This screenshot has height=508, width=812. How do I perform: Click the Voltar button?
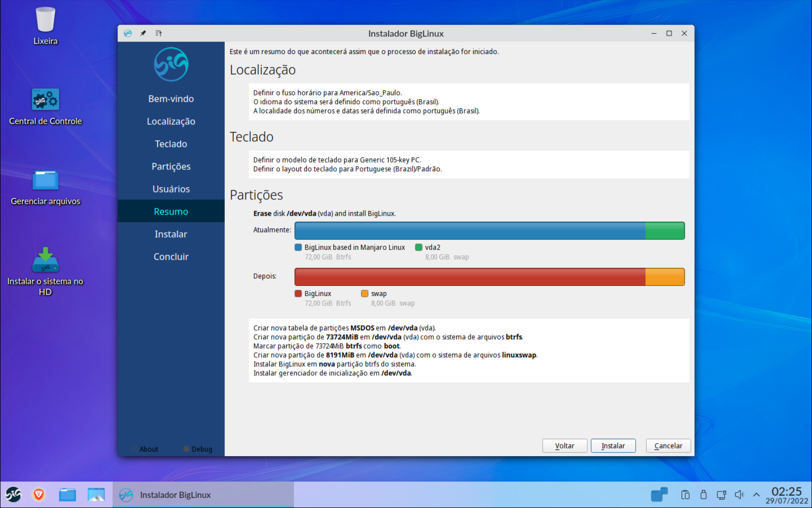565,446
